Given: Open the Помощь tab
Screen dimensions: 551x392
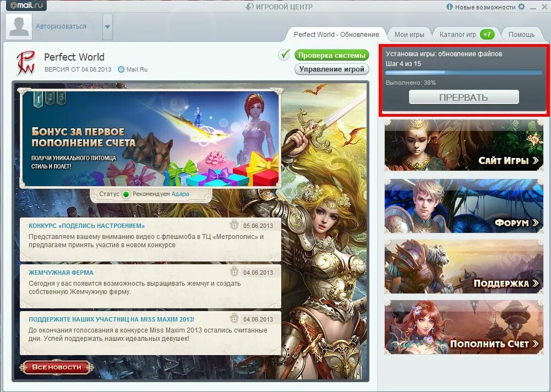Looking at the screenshot, I should pyautogui.click(x=521, y=35).
